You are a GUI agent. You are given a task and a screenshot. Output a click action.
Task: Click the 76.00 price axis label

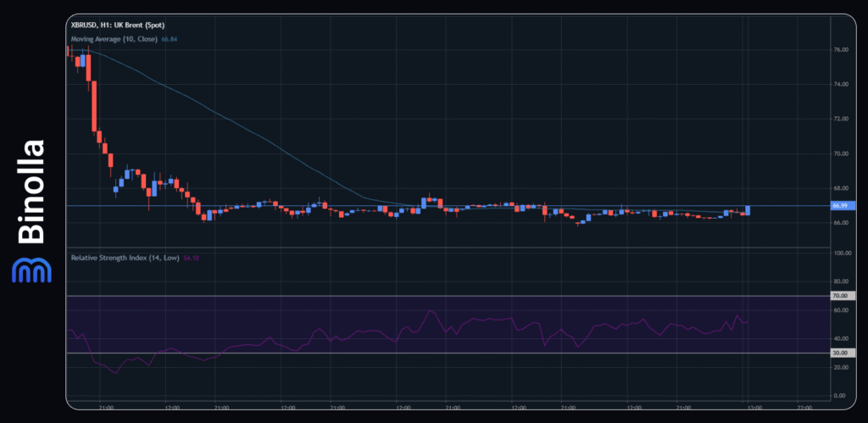(x=840, y=50)
